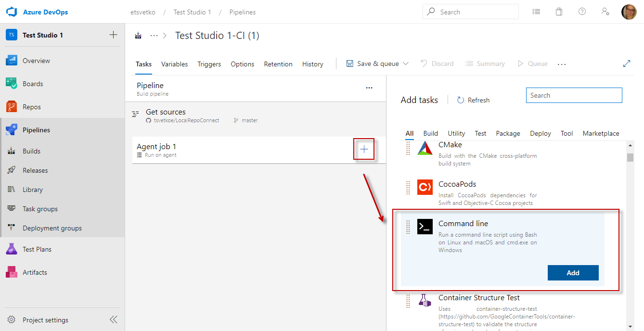
Task: Click the plus icon next to Test Studio 1
Action: (113, 35)
